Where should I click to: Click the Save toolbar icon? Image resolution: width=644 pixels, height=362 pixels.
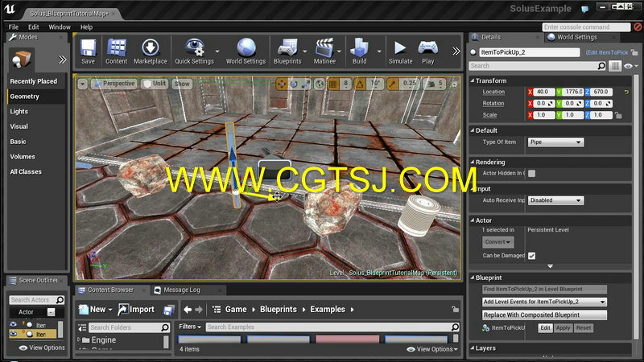click(x=88, y=51)
